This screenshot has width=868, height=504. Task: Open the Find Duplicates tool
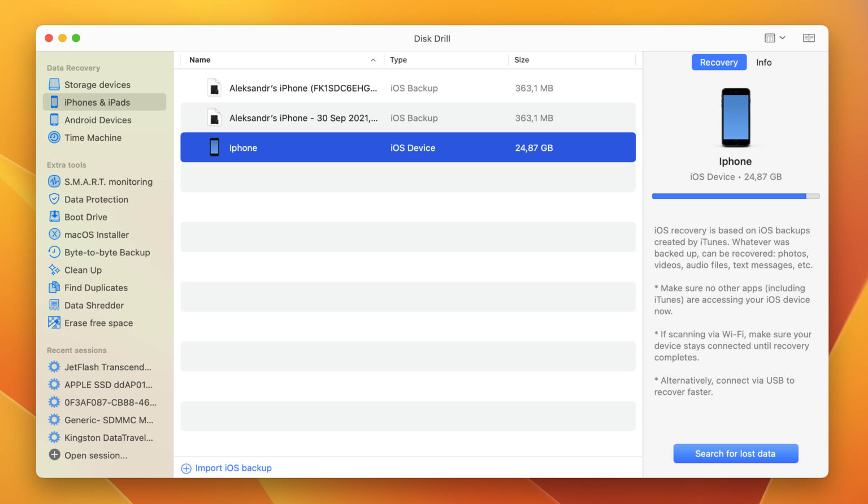(x=96, y=288)
